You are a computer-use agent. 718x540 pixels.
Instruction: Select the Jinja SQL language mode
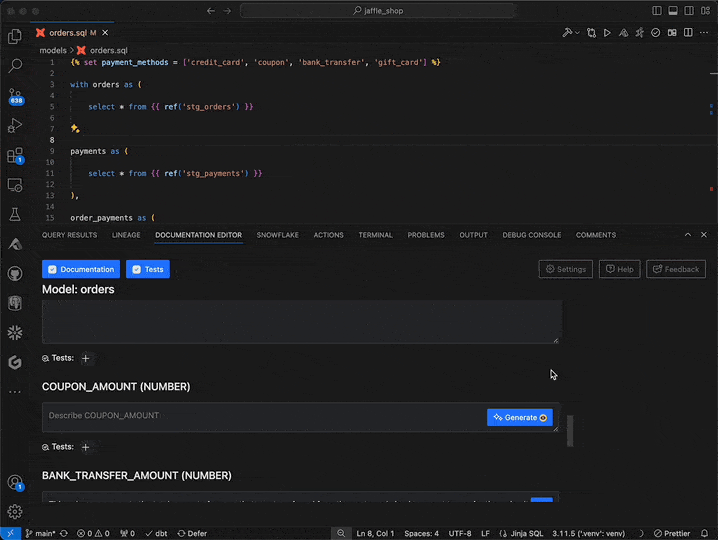[522, 533]
